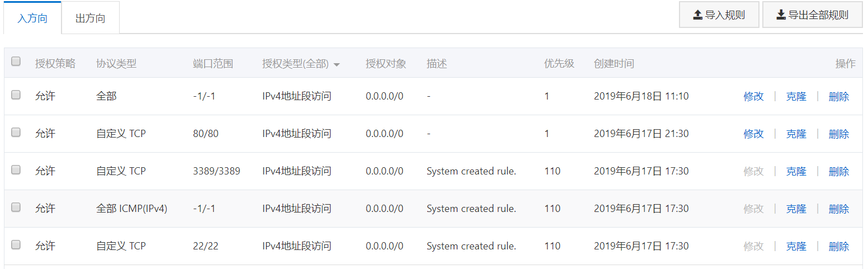Click 修改 for the -1/-1 全部 rule
Screen dimensions: 868x269
[x=753, y=96]
